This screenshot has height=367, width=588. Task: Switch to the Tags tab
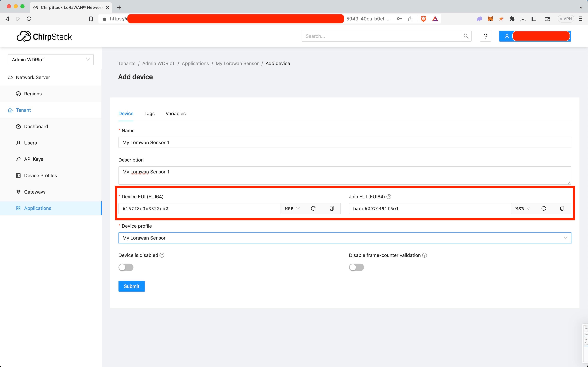[149, 114]
